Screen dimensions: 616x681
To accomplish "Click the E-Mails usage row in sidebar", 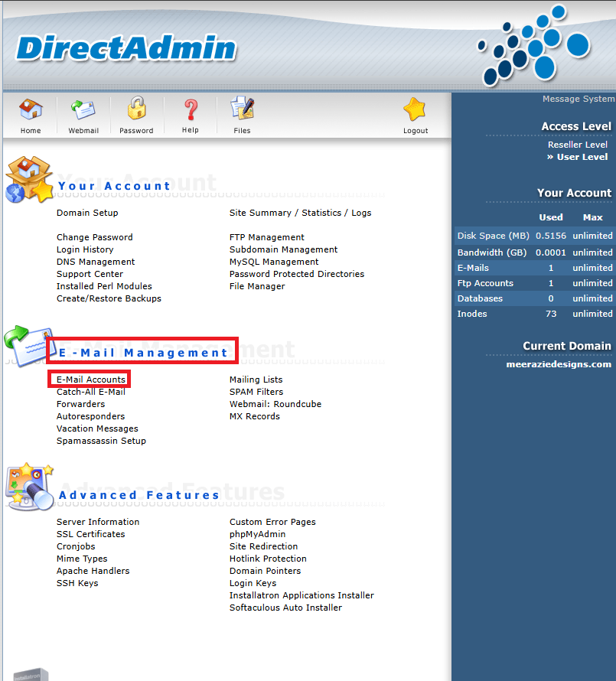I will (x=535, y=268).
